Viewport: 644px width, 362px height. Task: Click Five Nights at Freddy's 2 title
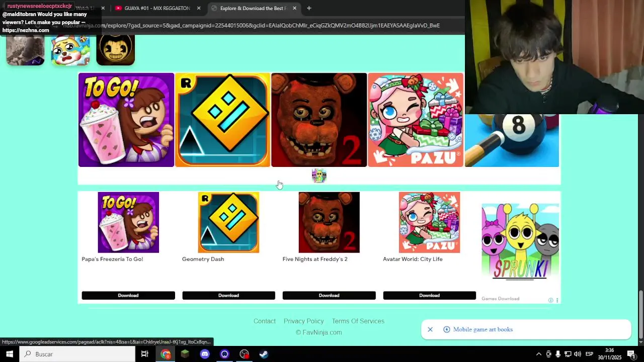(315, 259)
